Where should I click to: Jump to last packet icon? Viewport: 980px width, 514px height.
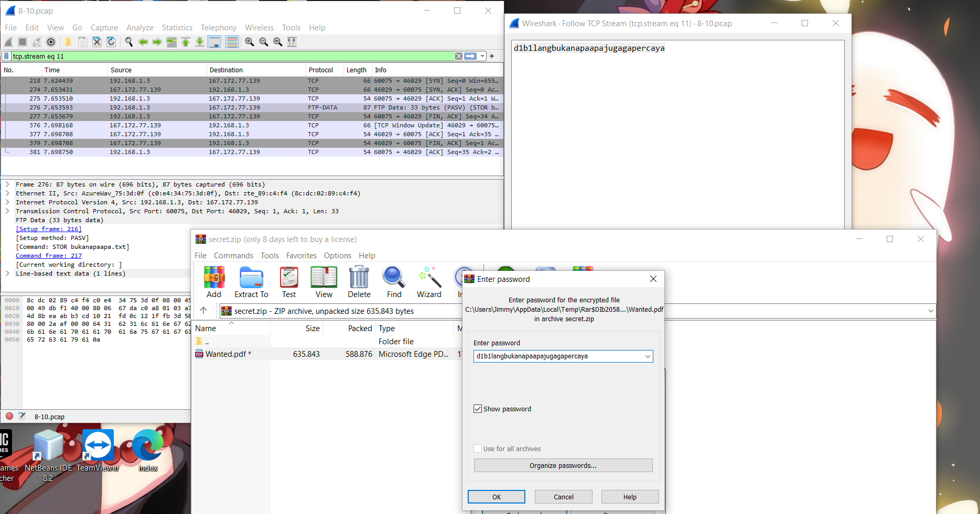(x=200, y=42)
